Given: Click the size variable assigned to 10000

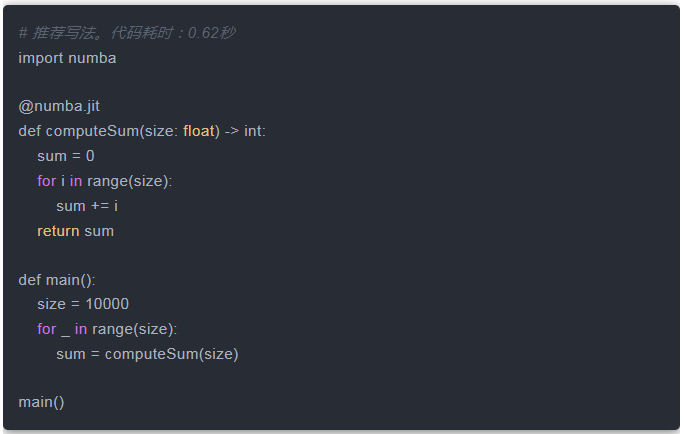Looking at the screenshot, I should coord(52,304).
